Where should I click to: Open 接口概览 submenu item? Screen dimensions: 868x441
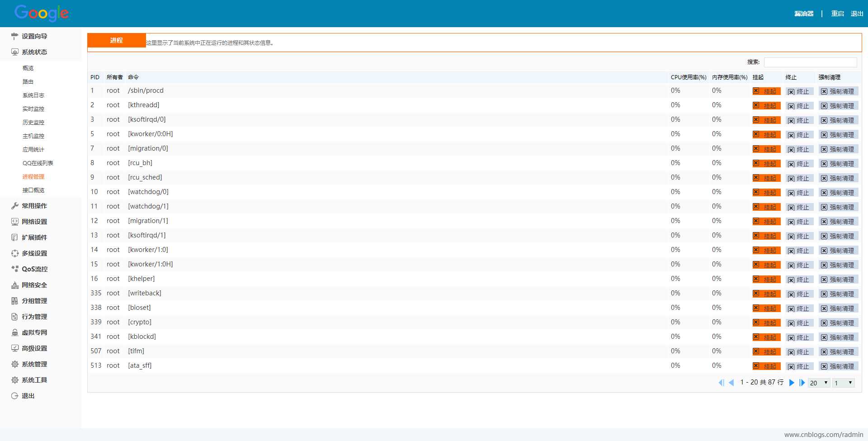coord(33,190)
